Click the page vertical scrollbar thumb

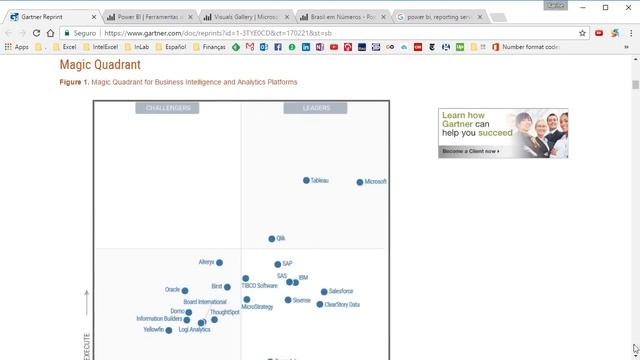tap(636, 84)
